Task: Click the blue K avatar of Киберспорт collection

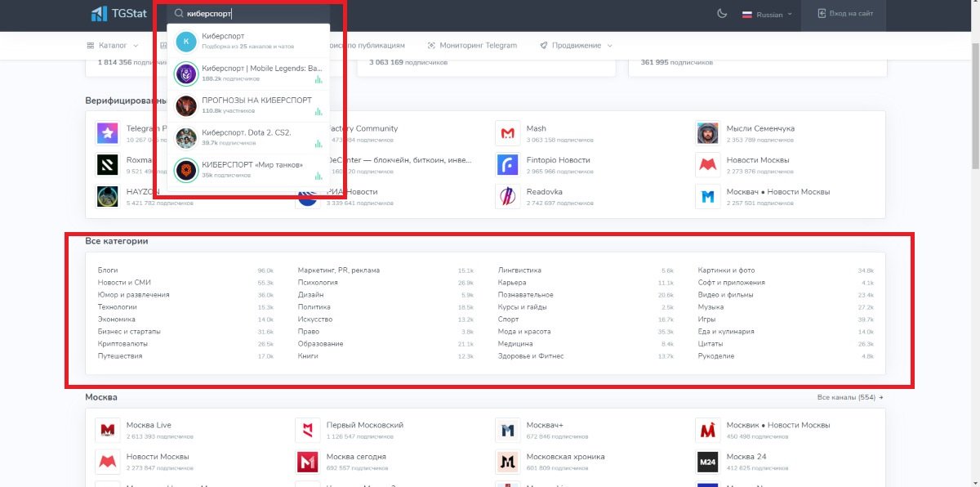Action: (186, 41)
